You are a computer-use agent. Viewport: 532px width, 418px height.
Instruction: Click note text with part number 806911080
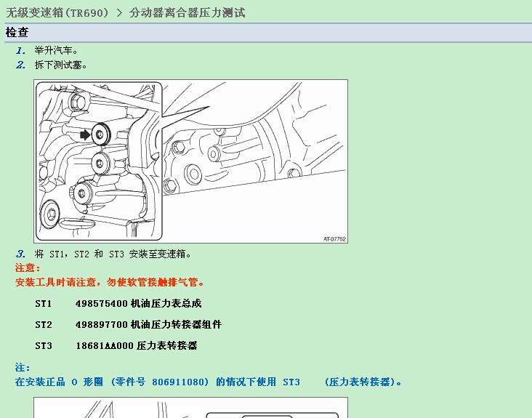click(x=209, y=382)
